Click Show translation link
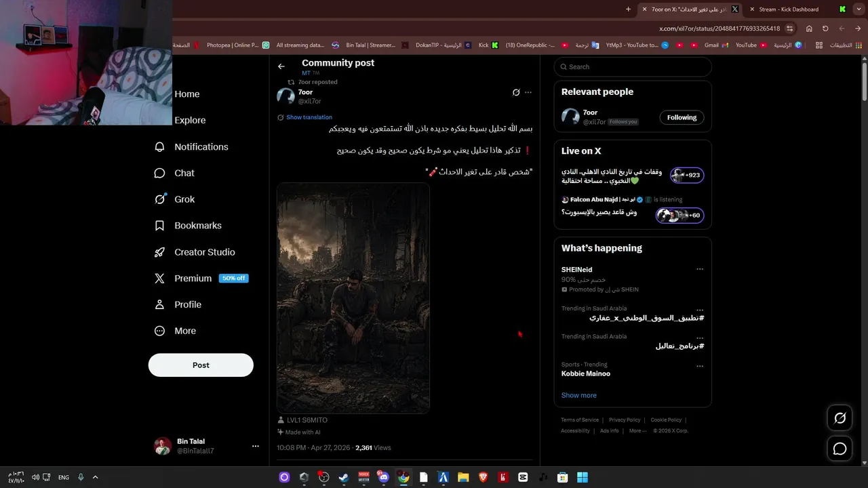Image resolution: width=868 pixels, height=488 pixels. coord(309,117)
